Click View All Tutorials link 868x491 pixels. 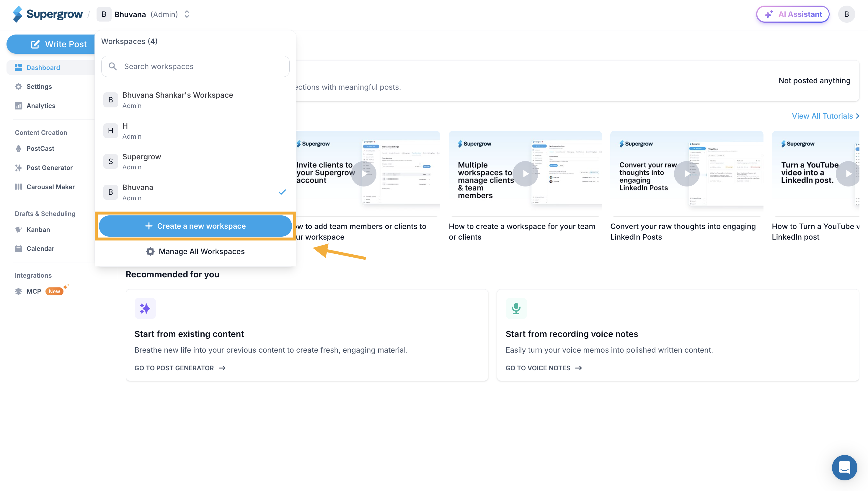pyautogui.click(x=825, y=116)
